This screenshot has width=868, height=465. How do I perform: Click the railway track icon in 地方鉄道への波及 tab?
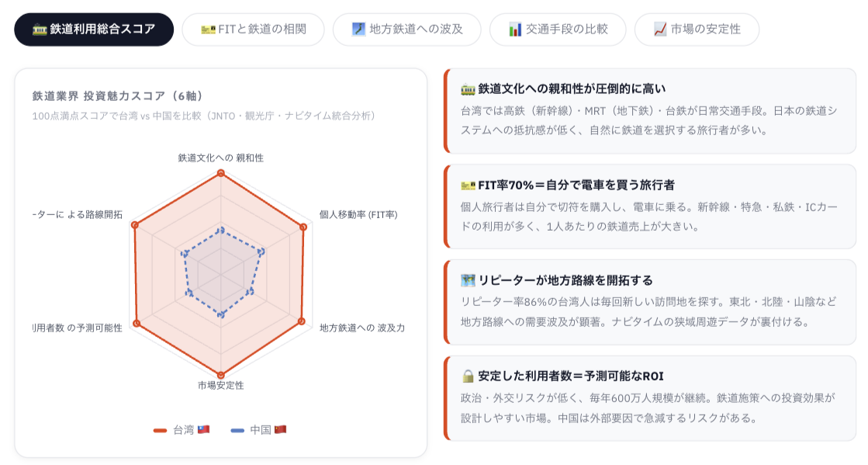pos(358,29)
